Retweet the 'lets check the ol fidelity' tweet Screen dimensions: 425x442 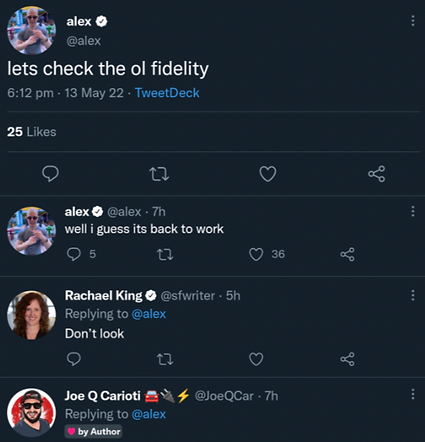(x=159, y=174)
